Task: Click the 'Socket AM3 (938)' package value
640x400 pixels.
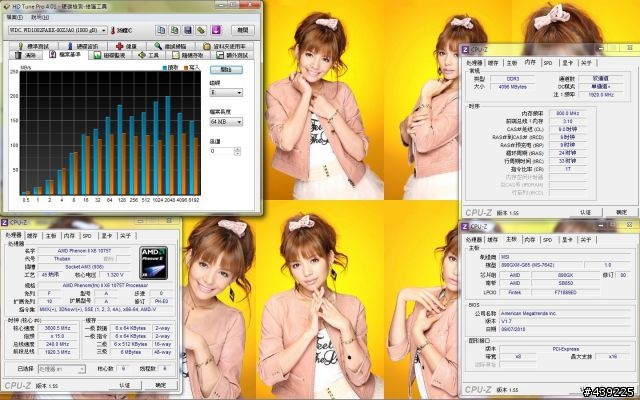Action: [x=84, y=267]
